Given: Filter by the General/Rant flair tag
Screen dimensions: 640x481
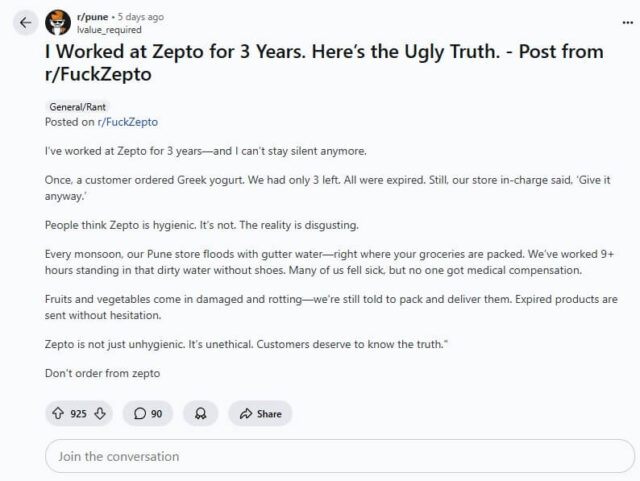Looking at the screenshot, I should point(78,106).
